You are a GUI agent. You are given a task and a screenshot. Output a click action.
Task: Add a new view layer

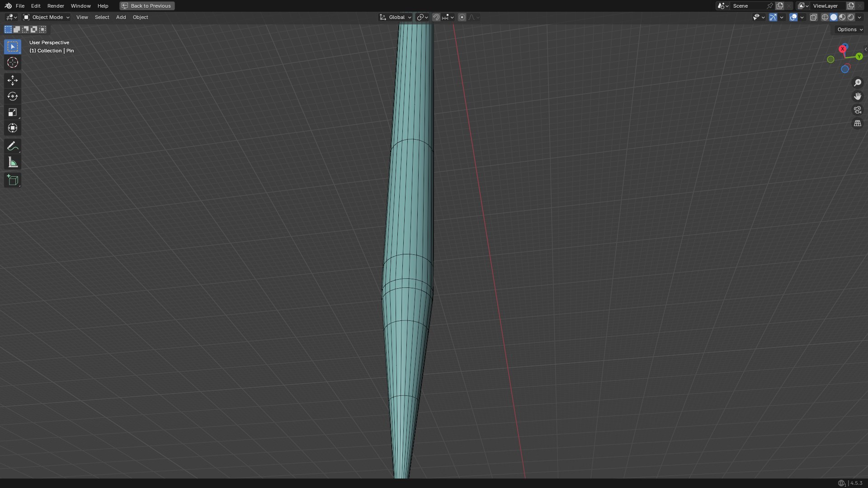point(851,6)
